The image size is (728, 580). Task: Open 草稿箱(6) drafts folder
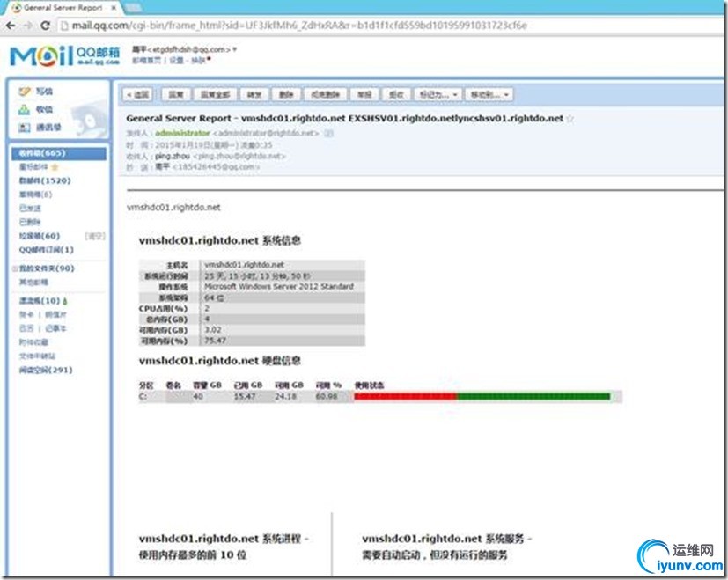coord(36,195)
